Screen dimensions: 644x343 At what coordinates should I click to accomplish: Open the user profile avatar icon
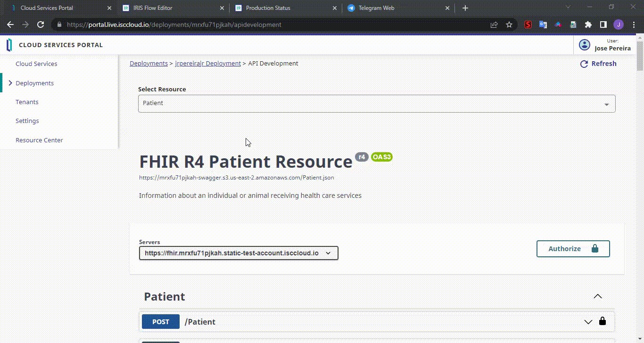click(584, 45)
